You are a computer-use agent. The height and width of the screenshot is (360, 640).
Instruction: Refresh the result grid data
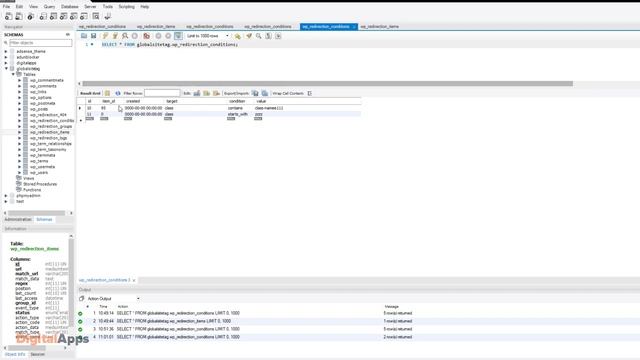pyautogui.click(x=118, y=93)
